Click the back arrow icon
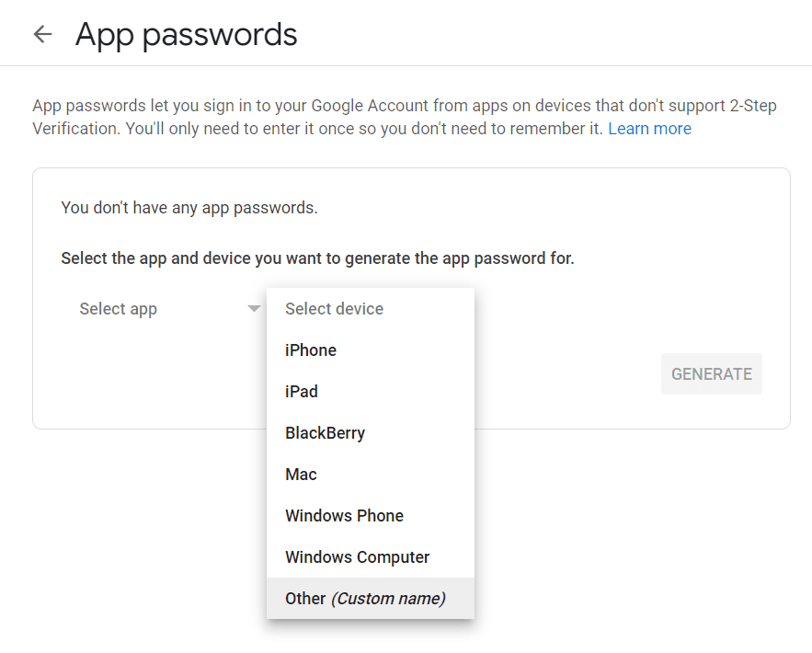This screenshot has height=653, width=812. [x=42, y=33]
